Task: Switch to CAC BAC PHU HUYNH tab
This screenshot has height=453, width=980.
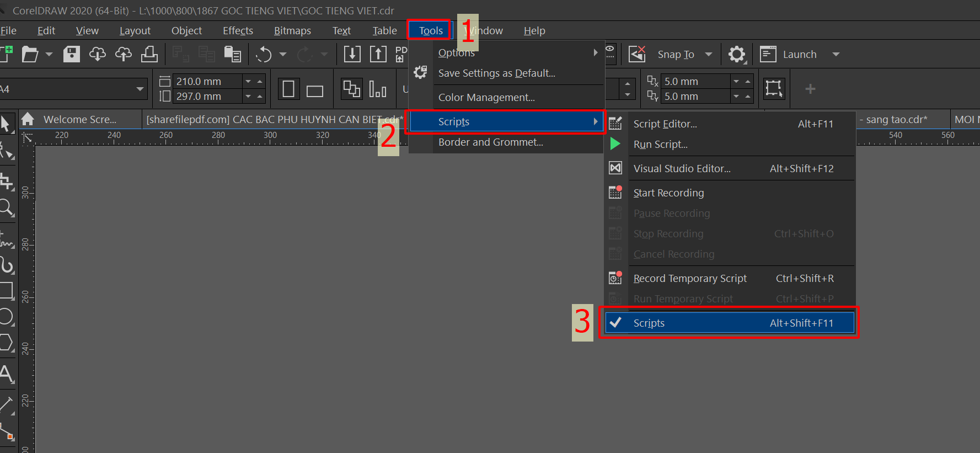Action: (x=275, y=119)
